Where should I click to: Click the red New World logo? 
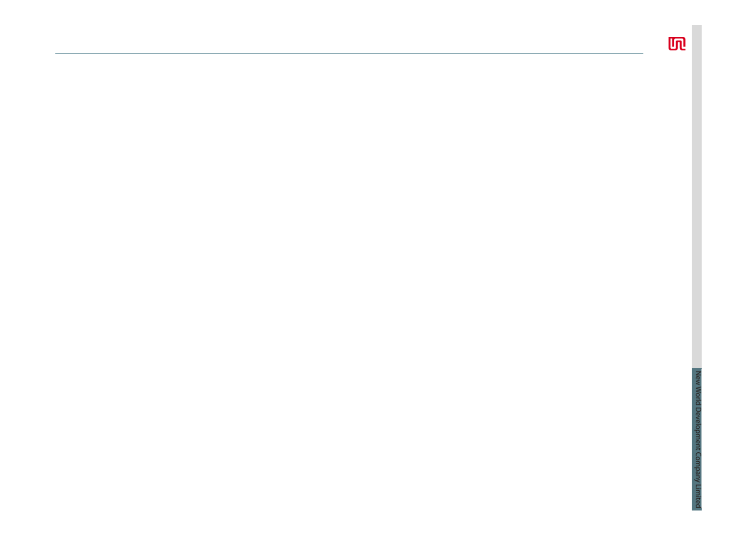pos(677,44)
